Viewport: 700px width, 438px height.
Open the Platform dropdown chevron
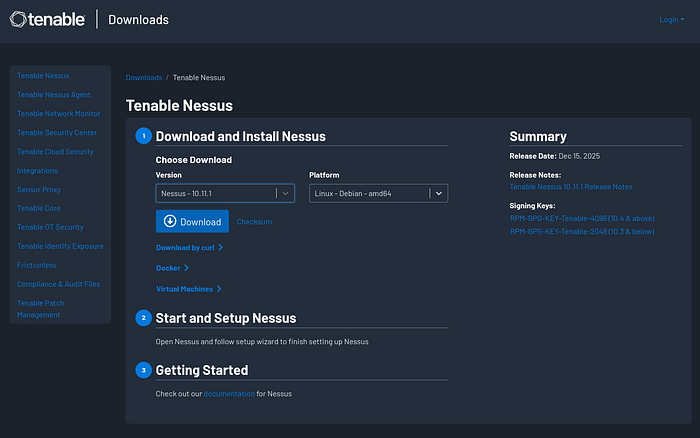pyautogui.click(x=439, y=193)
